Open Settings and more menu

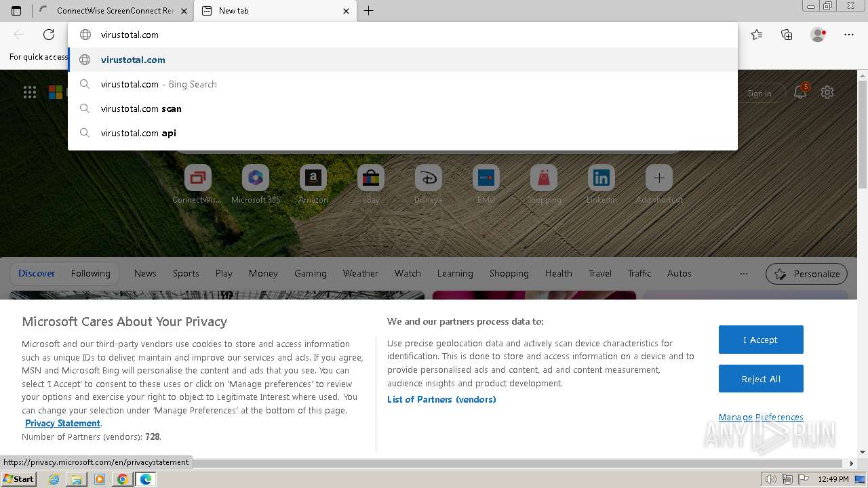click(x=849, y=35)
